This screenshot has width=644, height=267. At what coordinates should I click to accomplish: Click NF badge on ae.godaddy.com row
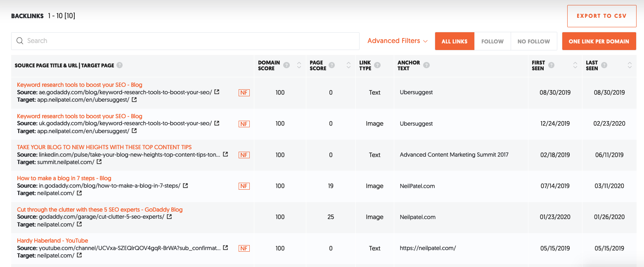[x=244, y=93]
